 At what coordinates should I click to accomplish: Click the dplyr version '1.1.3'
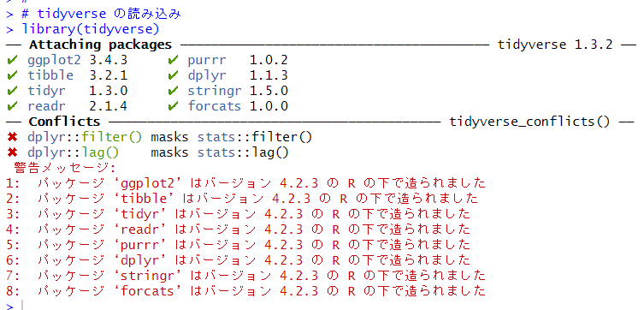269,75
